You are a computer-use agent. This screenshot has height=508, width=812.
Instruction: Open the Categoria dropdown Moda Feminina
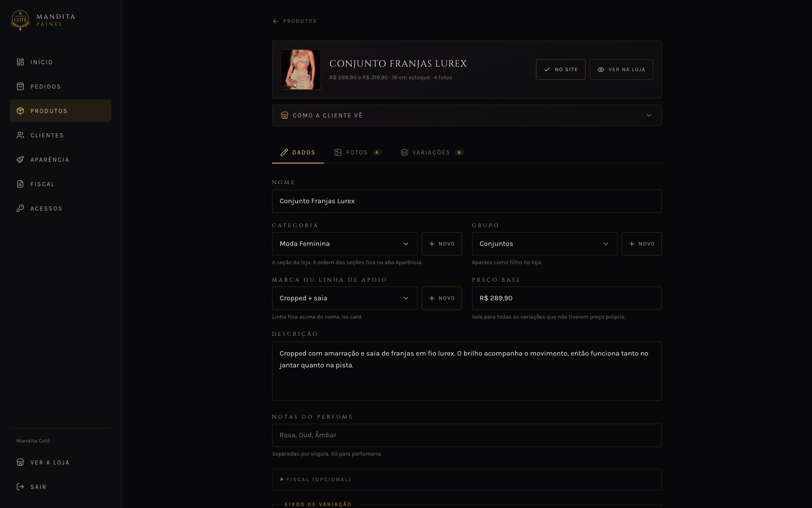[x=344, y=244]
